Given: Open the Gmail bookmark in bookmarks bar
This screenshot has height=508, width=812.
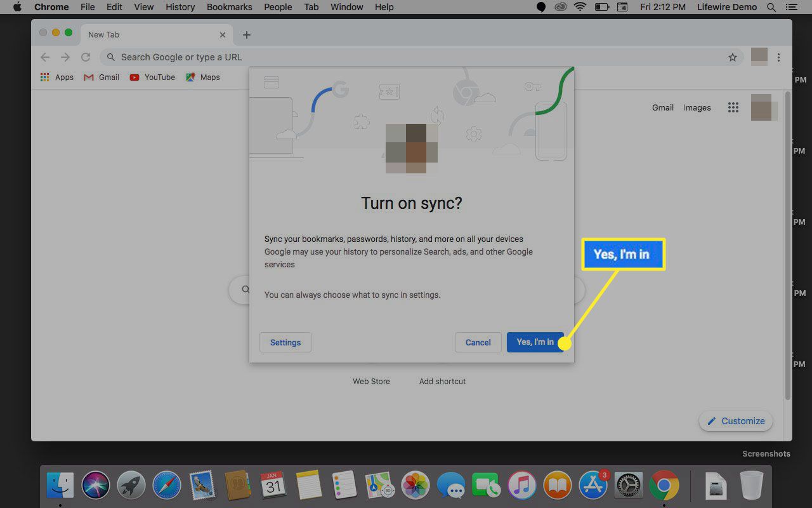Looking at the screenshot, I should (x=101, y=77).
